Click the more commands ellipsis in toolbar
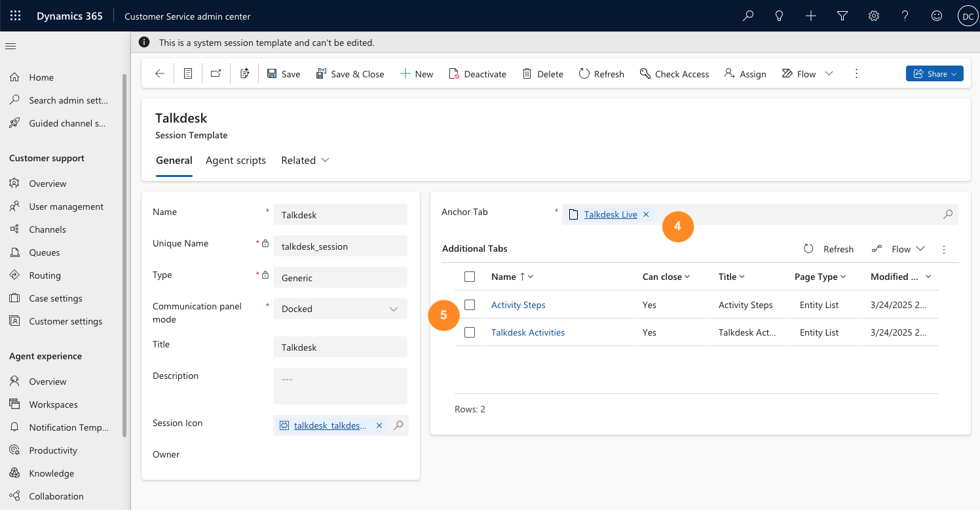Screen dimensions: 980x510 [856, 74]
